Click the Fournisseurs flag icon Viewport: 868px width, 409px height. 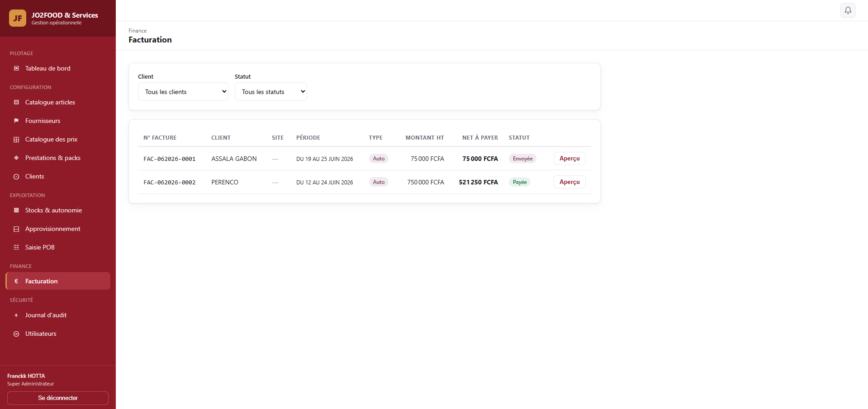pyautogui.click(x=16, y=121)
